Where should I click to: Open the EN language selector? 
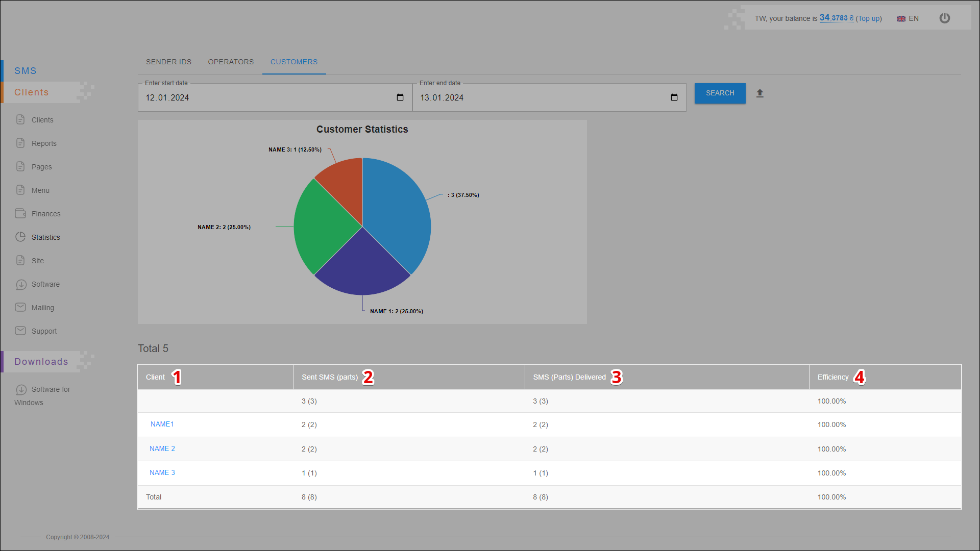908,18
